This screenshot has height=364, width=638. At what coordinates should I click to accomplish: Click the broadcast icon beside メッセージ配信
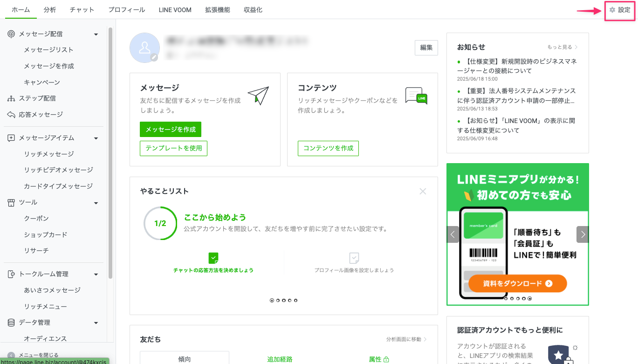12,34
